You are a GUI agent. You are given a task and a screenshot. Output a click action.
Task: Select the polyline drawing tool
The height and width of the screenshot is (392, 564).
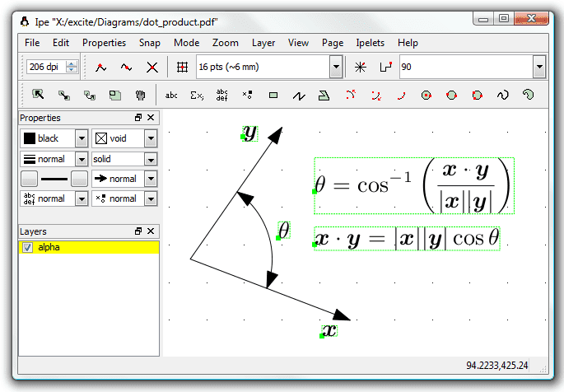[x=299, y=96]
